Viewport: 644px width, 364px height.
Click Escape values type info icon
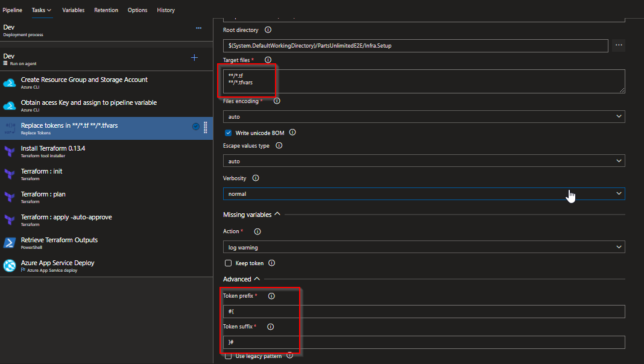tap(279, 146)
